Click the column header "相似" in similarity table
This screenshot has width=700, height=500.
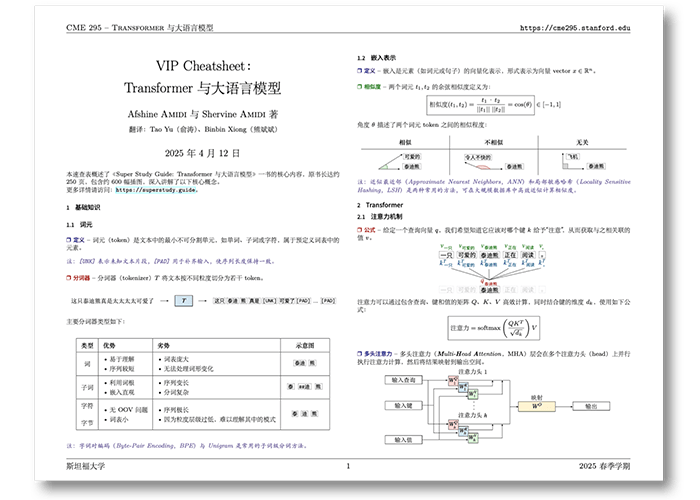(x=405, y=142)
